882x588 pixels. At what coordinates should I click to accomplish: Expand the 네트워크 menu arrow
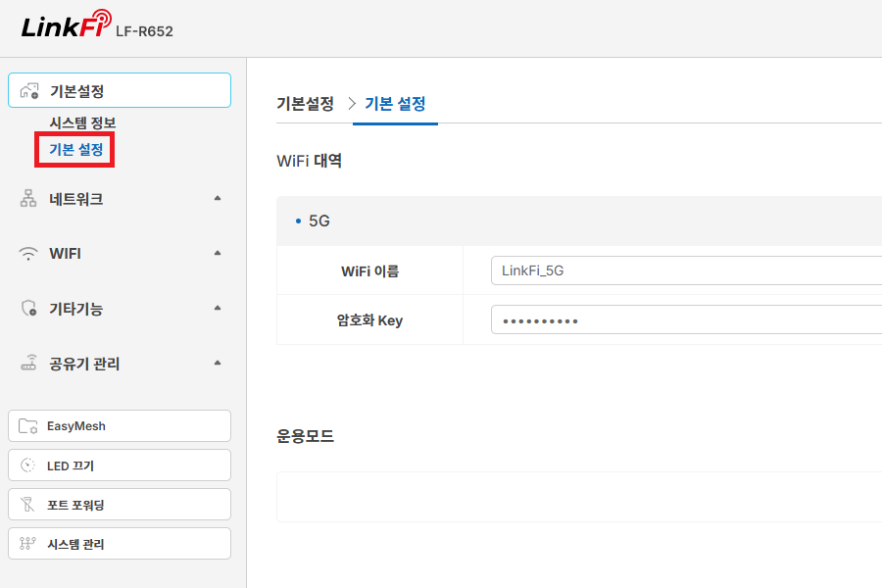pyautogui.click(x=218, y=198)
